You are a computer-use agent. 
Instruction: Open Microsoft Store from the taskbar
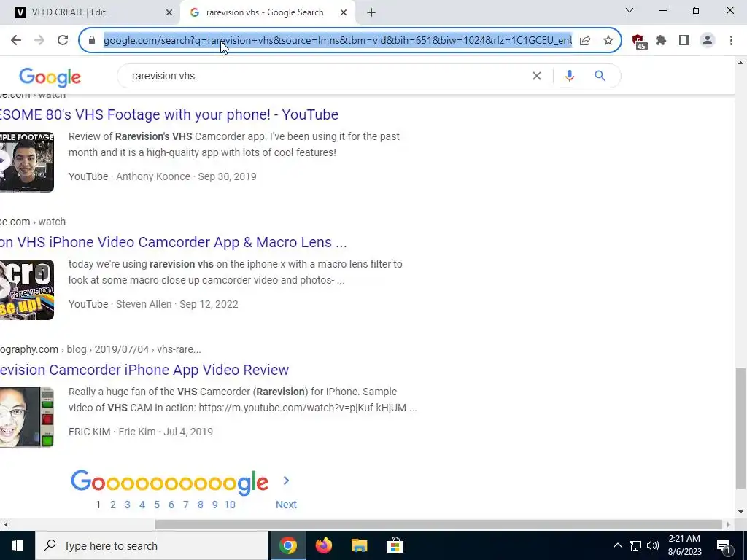point(395,545)
